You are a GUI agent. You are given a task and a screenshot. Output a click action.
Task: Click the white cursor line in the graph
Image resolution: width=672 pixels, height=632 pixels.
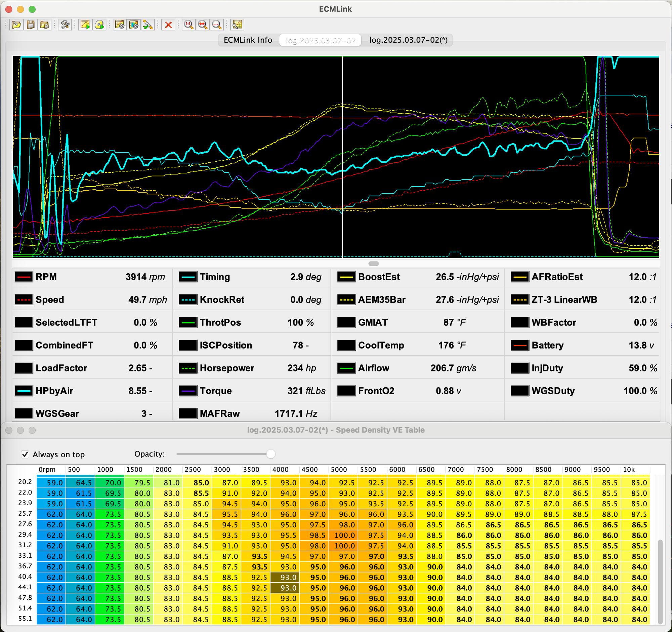click(342, 157)
